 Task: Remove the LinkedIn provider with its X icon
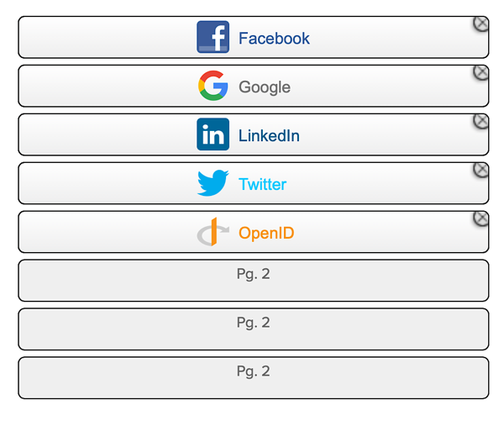[480, 121]
